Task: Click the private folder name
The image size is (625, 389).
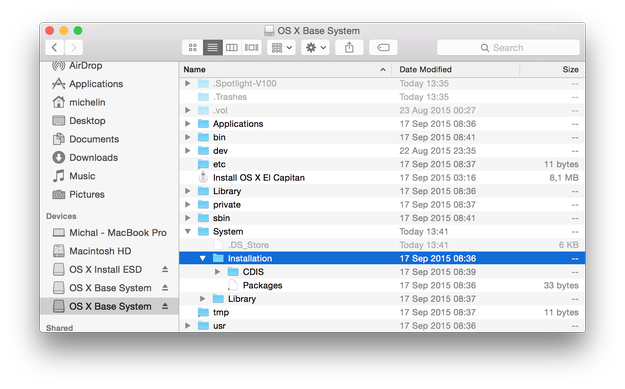Action: click(x=227, y=204)
